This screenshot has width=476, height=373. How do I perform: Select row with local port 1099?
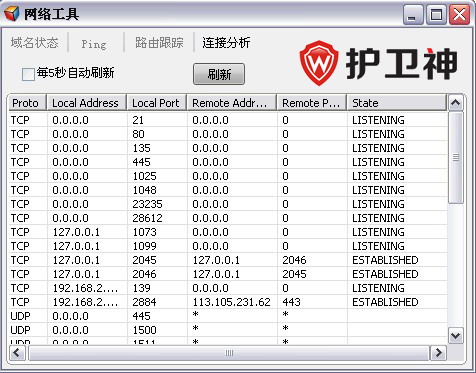pyautogui.click(x=228, y=246)
